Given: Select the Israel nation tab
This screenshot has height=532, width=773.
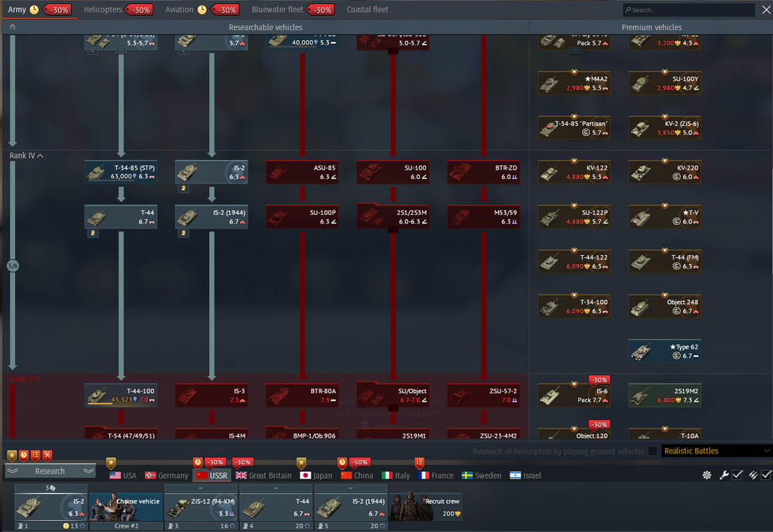Looking at the screenshot, I should (x=525, y=475).
